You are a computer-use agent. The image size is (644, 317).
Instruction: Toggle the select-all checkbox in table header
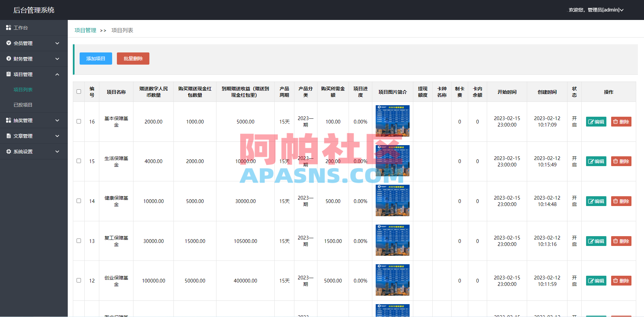(79, 91)
